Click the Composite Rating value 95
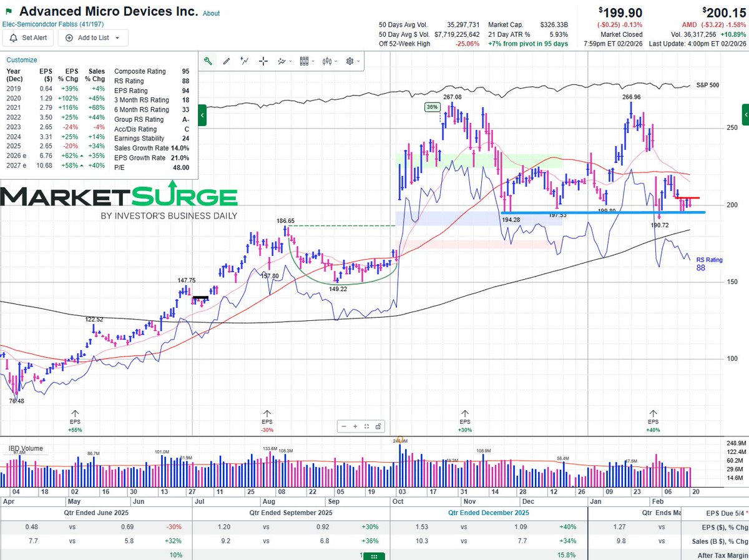 (185, 71)
